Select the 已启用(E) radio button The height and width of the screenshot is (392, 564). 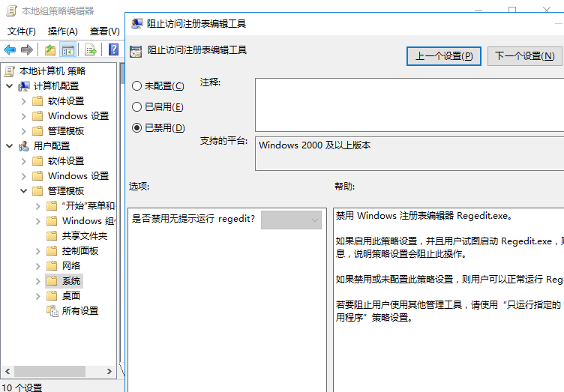(x=136, y=106)
